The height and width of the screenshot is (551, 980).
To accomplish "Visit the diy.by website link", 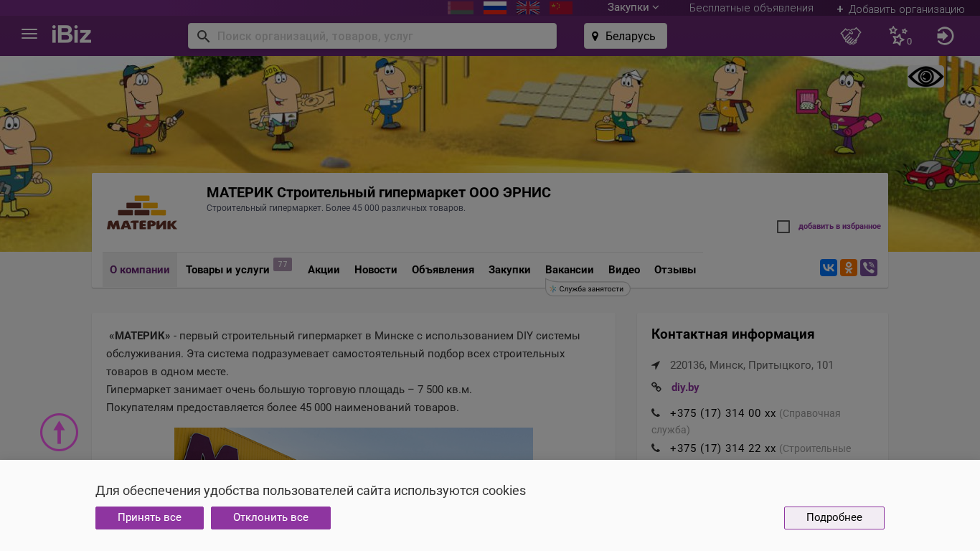I will [685, 387].
